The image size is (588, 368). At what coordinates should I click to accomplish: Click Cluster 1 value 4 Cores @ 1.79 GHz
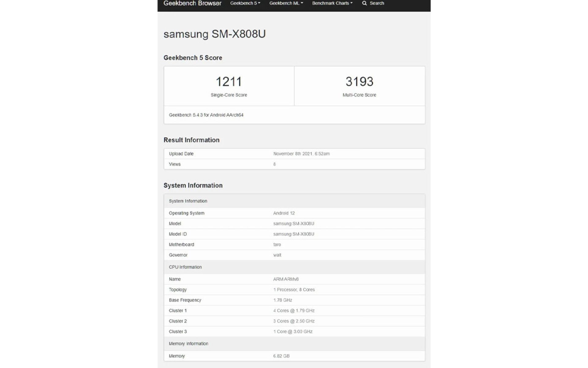[294, 310]
